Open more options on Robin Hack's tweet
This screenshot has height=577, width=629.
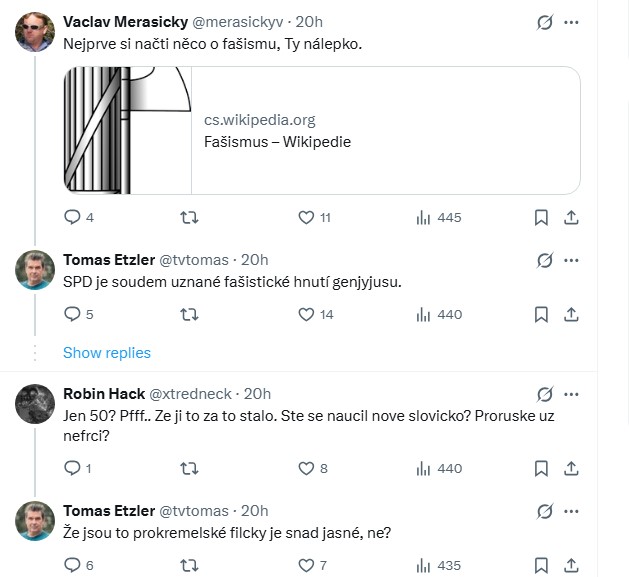(571, 394)
